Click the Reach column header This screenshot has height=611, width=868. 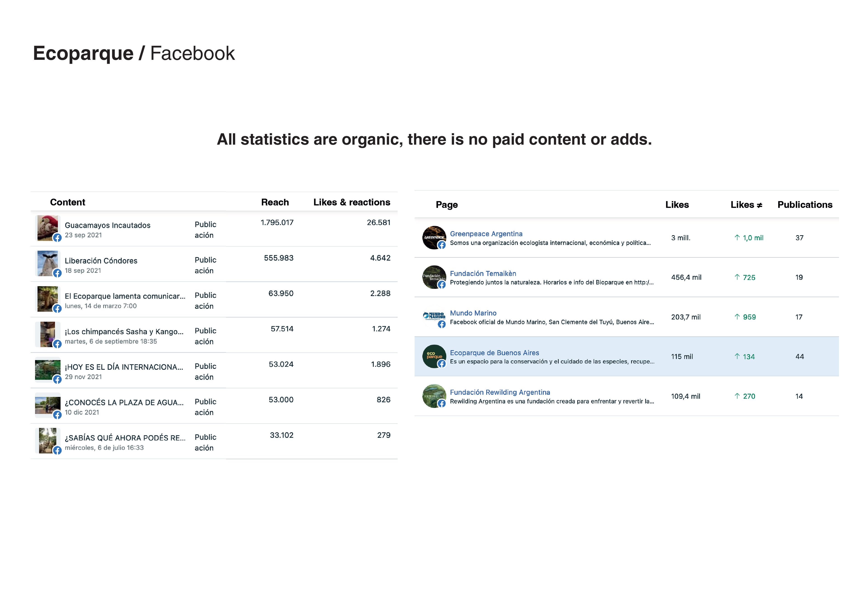point(275,202)
